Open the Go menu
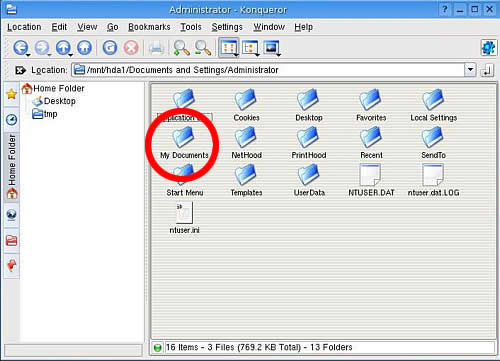Screen dimensions: 500x361 (x=113, y=27)
